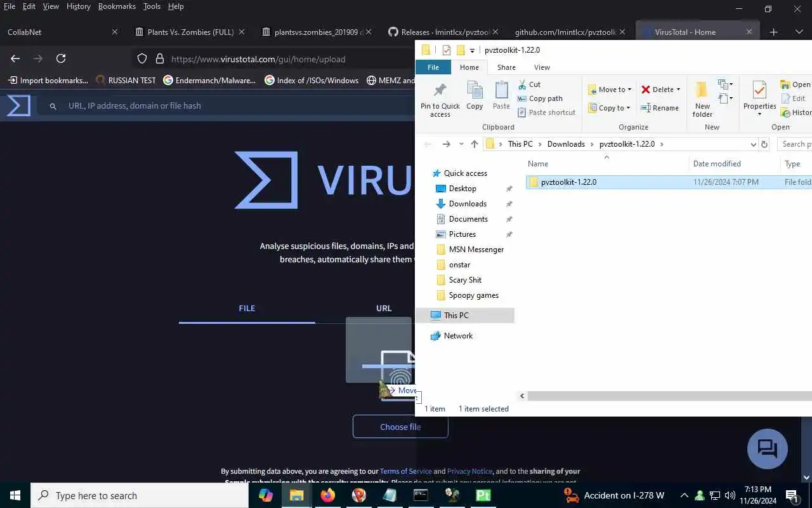Click the Explorer forward arrow
This screenshot has height=508, width=812.
tap(446, 144)
